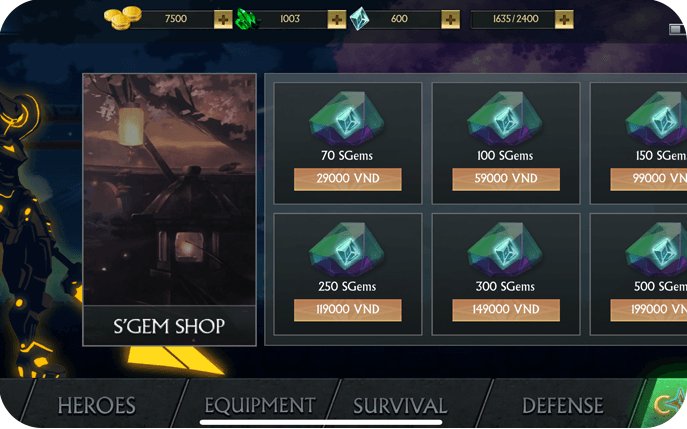This screenshot has width=687, height=429.
Task: Tap the plus next to 600 SGems
Action: (x=450, y=19)
